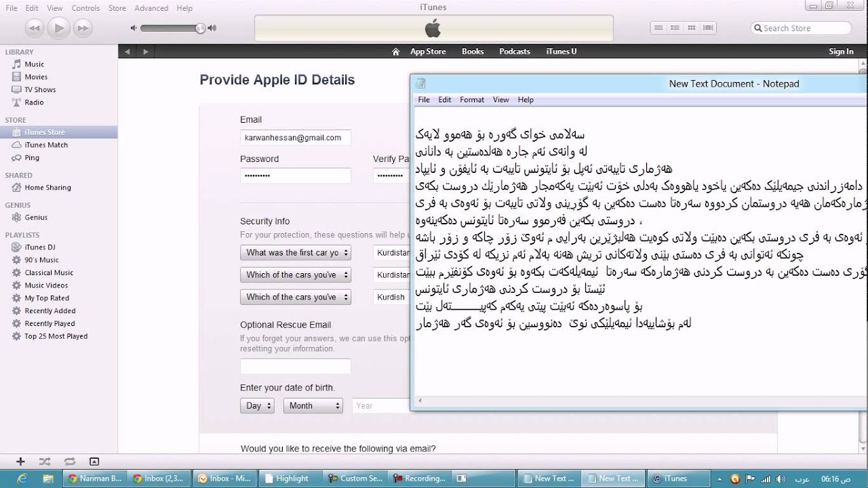Open the Classical Music playlist

tap(49, 272)
